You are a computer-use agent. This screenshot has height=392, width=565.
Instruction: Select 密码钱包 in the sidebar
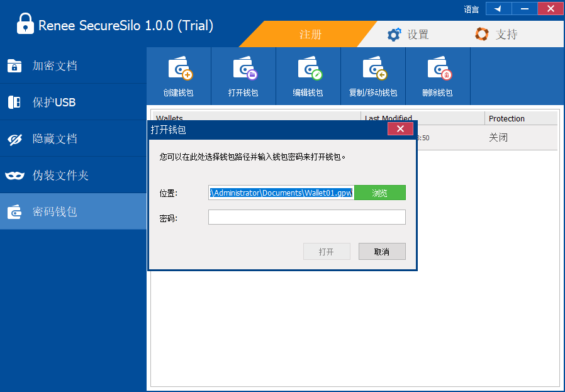(73, 211)
